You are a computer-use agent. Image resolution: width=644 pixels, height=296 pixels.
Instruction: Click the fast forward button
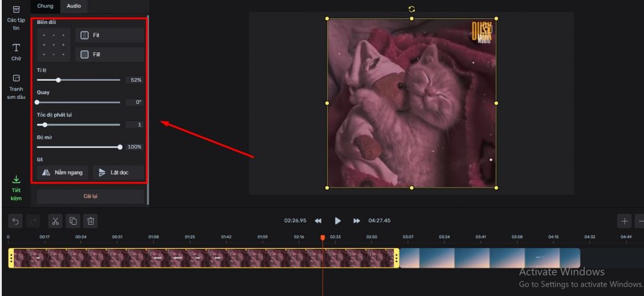[357, 221]
